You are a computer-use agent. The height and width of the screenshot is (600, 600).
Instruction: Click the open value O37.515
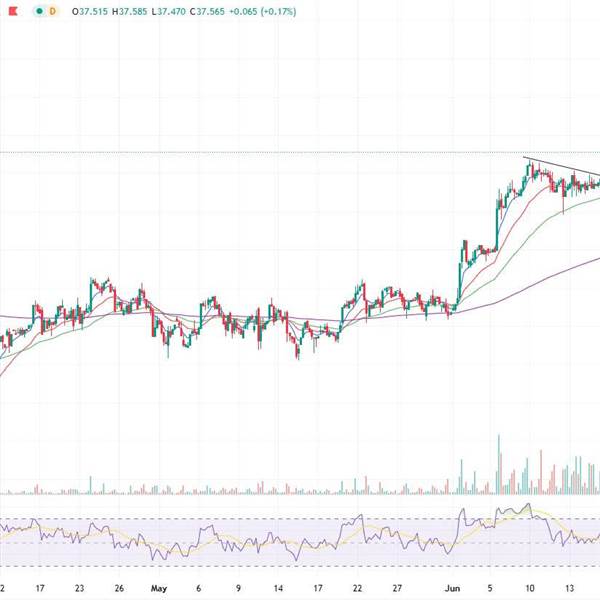coord(90,11)
